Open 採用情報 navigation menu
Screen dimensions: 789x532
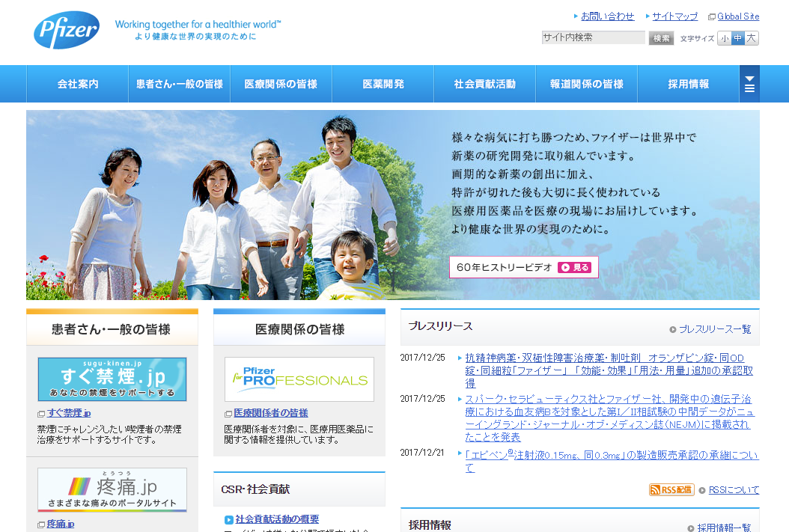[689, 84]
